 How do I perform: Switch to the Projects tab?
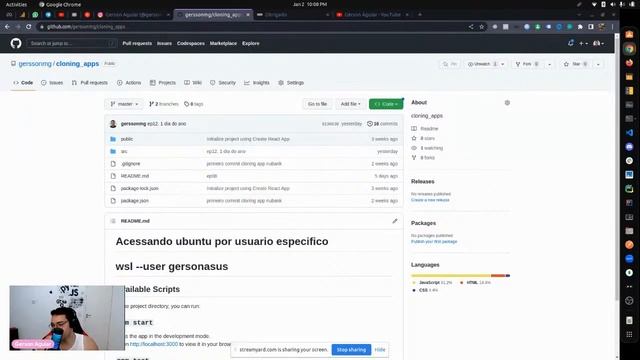(163, 83)
